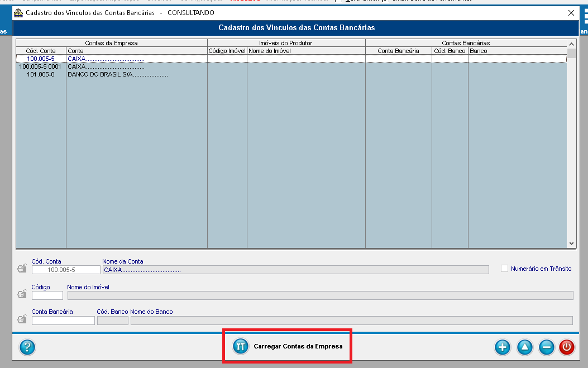Image resolution: width=588 pixels, height=368 pixels.
Task: Click lookup icon beside Conta Bancária field
Action: 22,319
